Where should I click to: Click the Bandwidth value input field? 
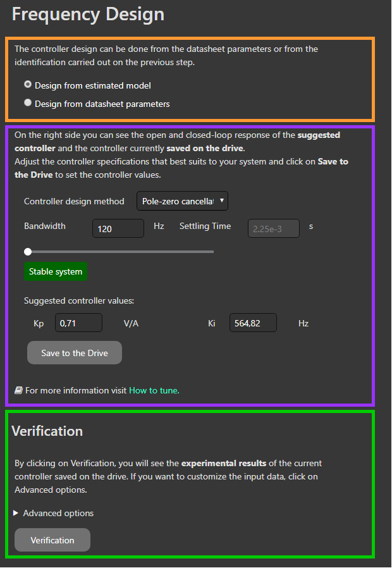(118, 228)
